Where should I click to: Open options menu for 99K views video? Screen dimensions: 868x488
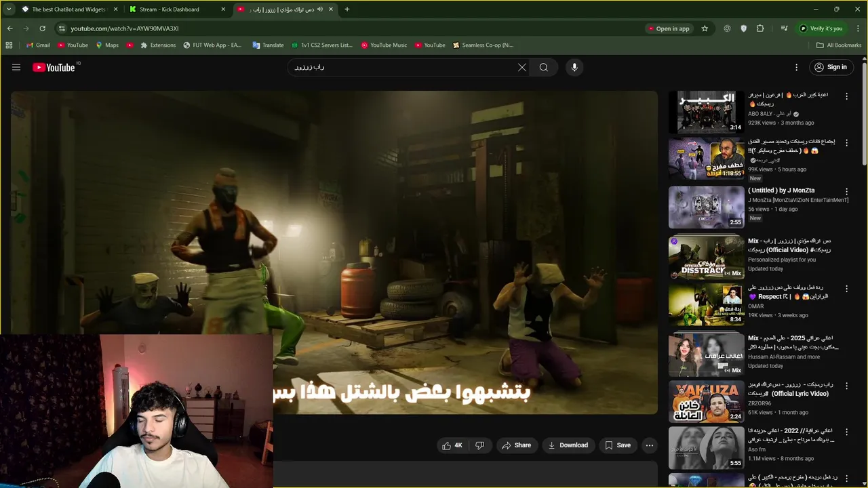point(846,143)
